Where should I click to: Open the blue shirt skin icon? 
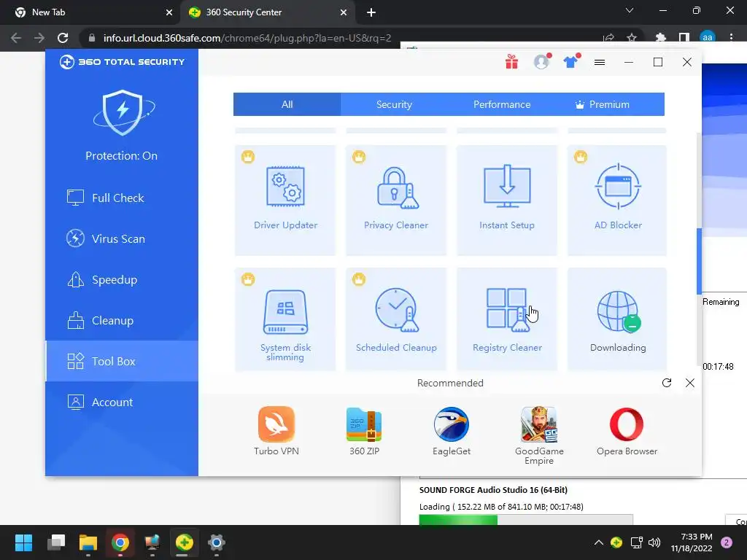pos(570,62)
